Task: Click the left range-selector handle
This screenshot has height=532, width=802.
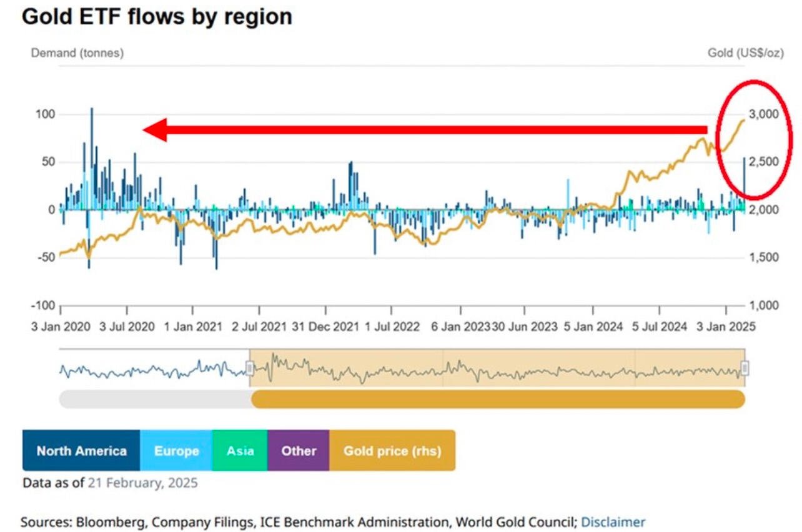Action: pyautogui.click(x=250, y=368)
